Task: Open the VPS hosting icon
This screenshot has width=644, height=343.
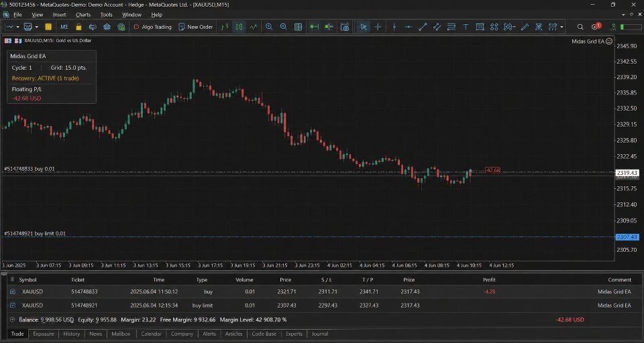Action: [107, 27]
